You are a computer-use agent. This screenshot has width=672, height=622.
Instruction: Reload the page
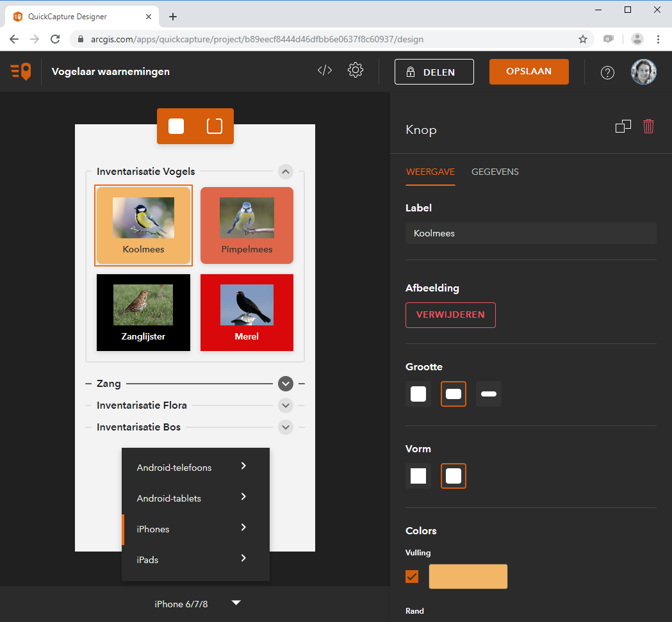point(55,40)
